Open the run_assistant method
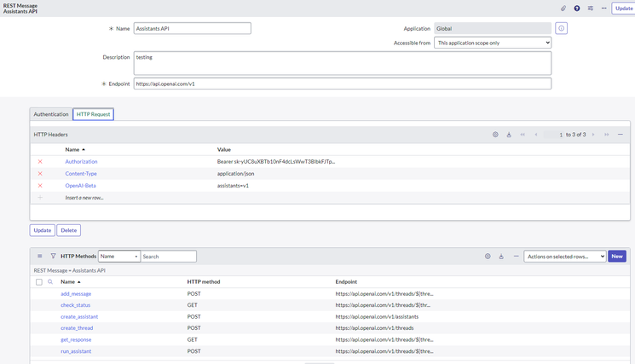This screenshot has width=635, height=364. tap(76, 351)
